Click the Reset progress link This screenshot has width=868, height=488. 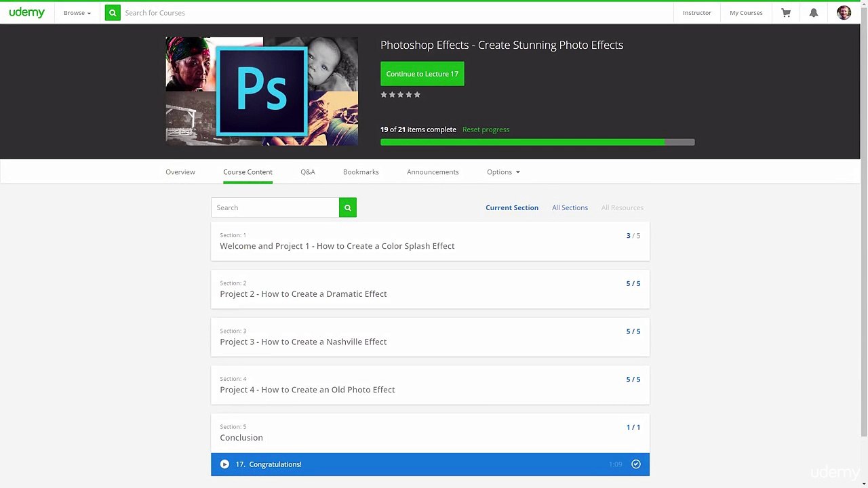click(x=486, y=129)
